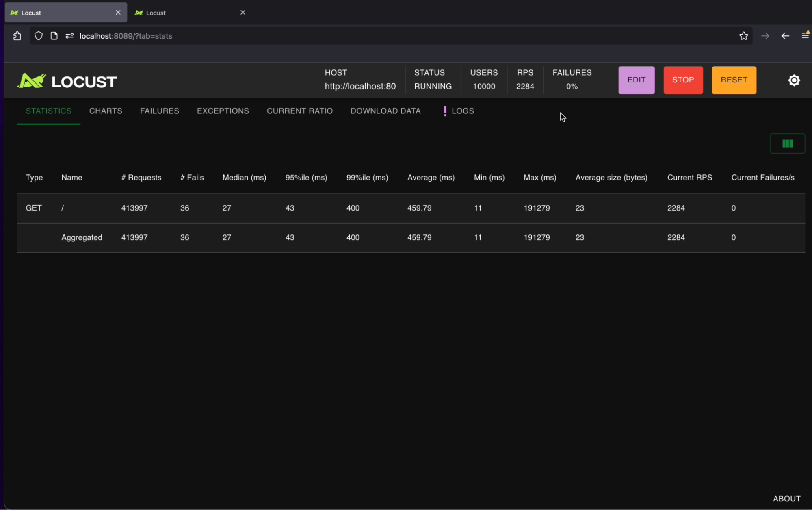Sort by the # Requests column header
The image size is (812, 510).
coord(141,178)
